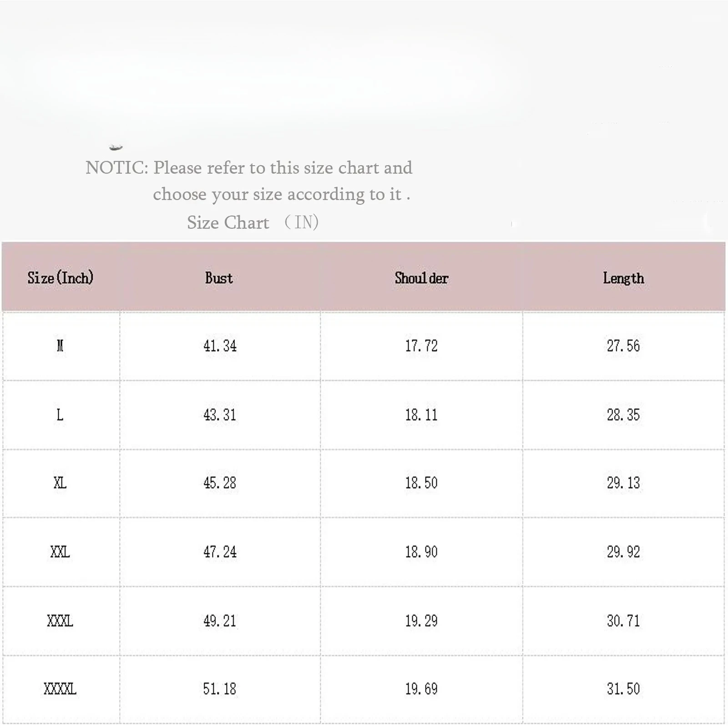Select the 47.24 bust measurement cell
The width and height of the screenshot is (728, 728).
[220, 552]
